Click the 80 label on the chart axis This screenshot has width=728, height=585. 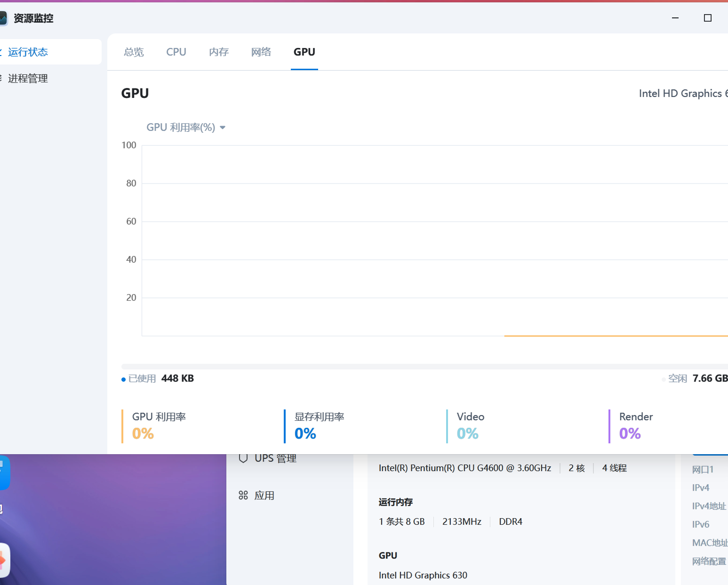click(131, 183)
